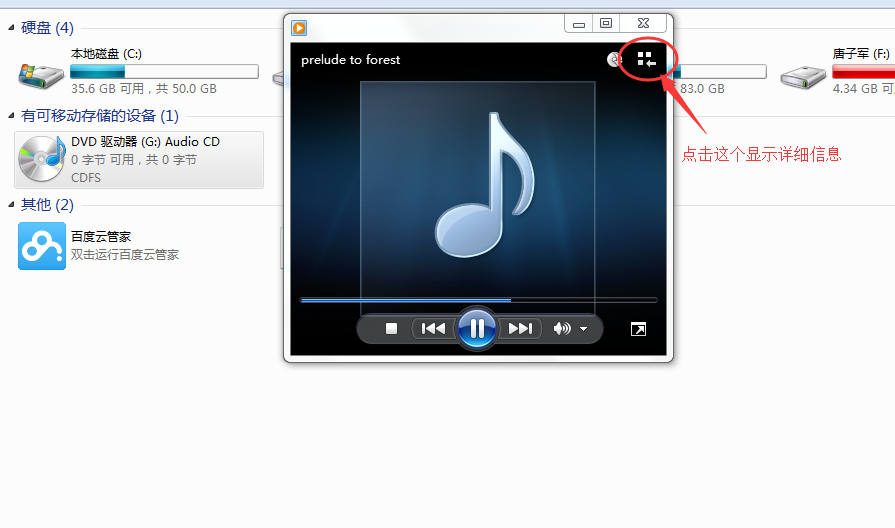Click the Rip CD icon
Screen dimensions: 895x528
(x=614, y=59)
